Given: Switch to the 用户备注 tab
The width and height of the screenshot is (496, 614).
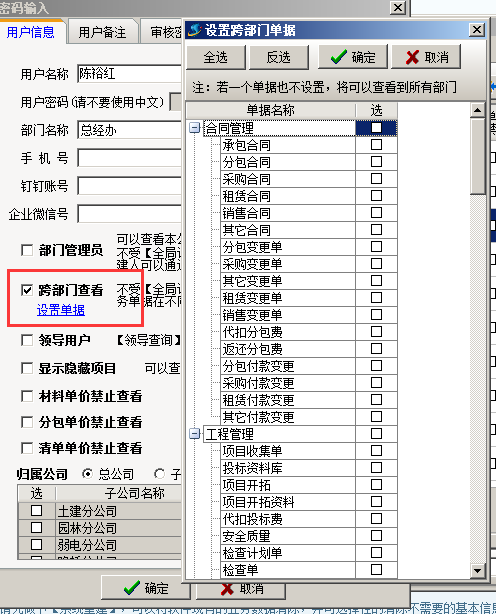Looking at the screenshot, I should tap(102, 32).
